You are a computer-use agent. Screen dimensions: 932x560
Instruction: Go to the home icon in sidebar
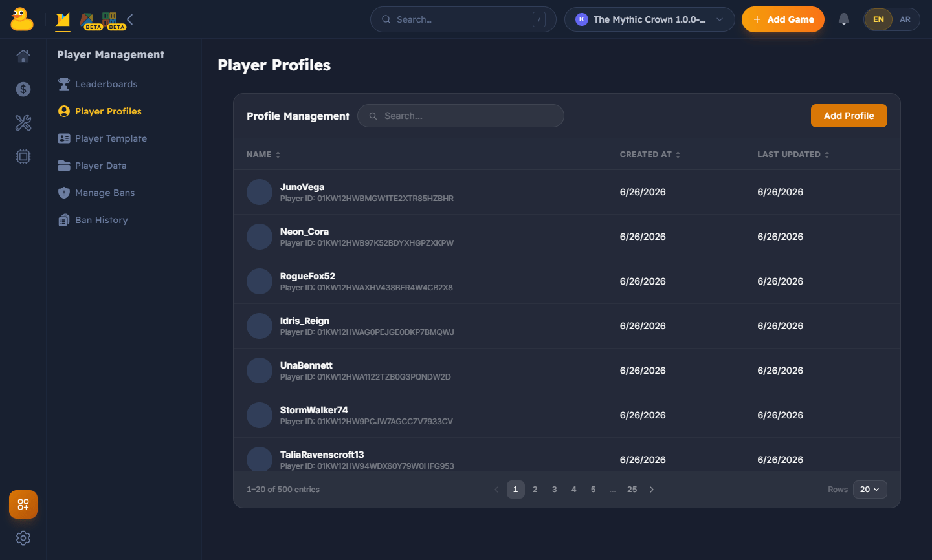(23, 56)
